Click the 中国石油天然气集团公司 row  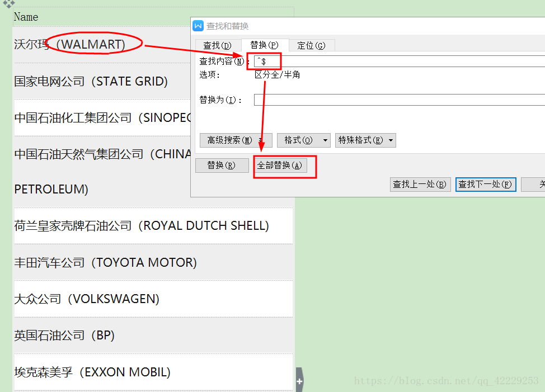tap(102, 171)
